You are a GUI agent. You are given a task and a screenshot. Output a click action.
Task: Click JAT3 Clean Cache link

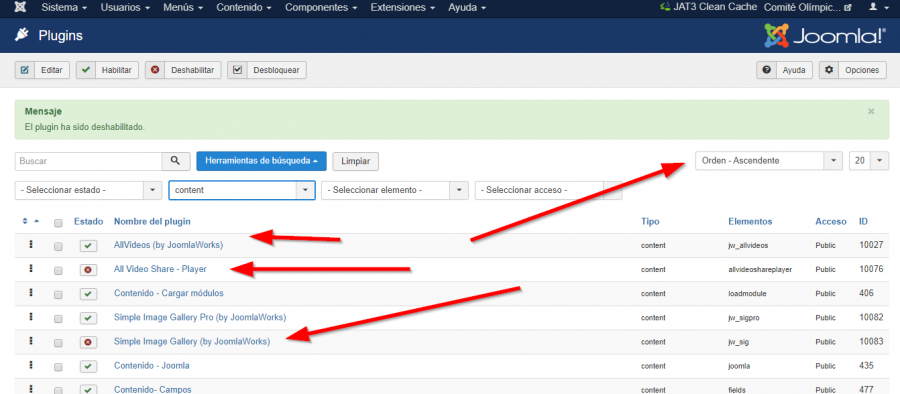point(709,7)
